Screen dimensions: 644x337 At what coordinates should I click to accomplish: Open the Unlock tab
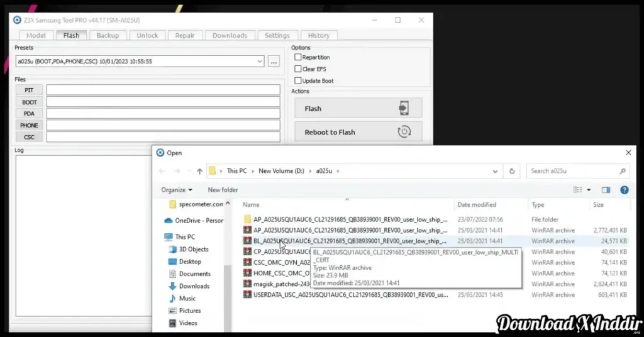147,35
